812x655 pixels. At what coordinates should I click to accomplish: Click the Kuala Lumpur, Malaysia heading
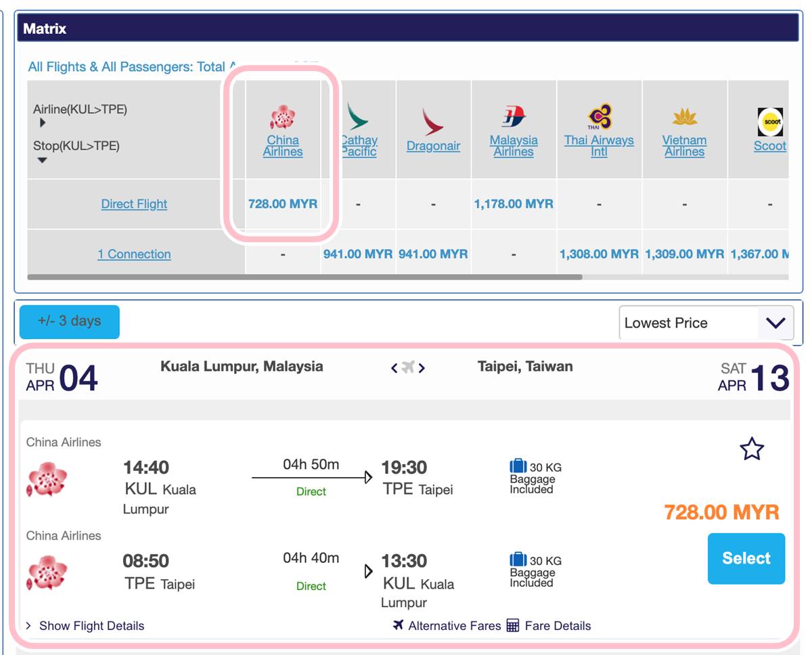coord(242,367)
